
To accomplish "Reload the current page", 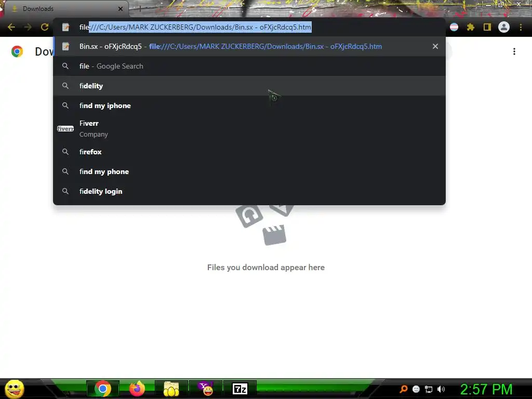I will pyautogui.click(x=45, y=27).
